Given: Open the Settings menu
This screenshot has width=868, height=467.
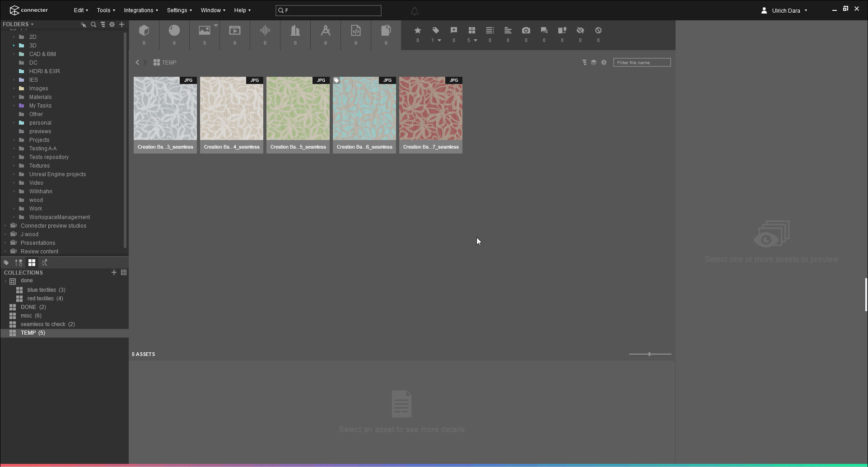Looking at the screenshot, I should [179, 10].
